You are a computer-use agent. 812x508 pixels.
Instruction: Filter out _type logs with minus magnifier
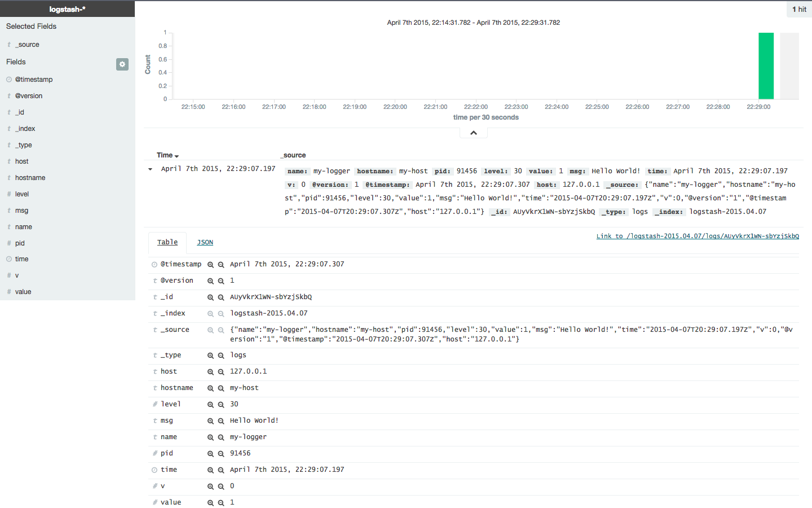coord(221,356)
